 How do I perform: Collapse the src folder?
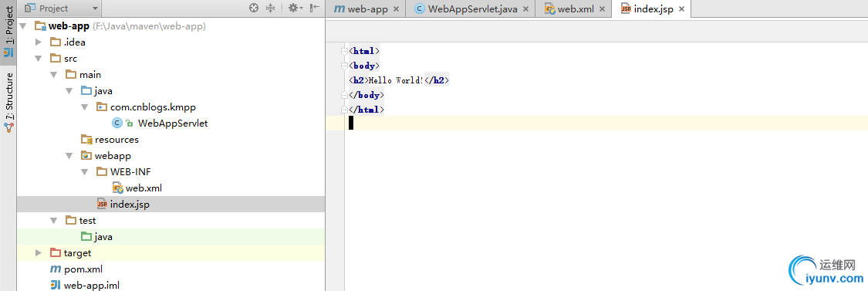click(x=39, y=58)
